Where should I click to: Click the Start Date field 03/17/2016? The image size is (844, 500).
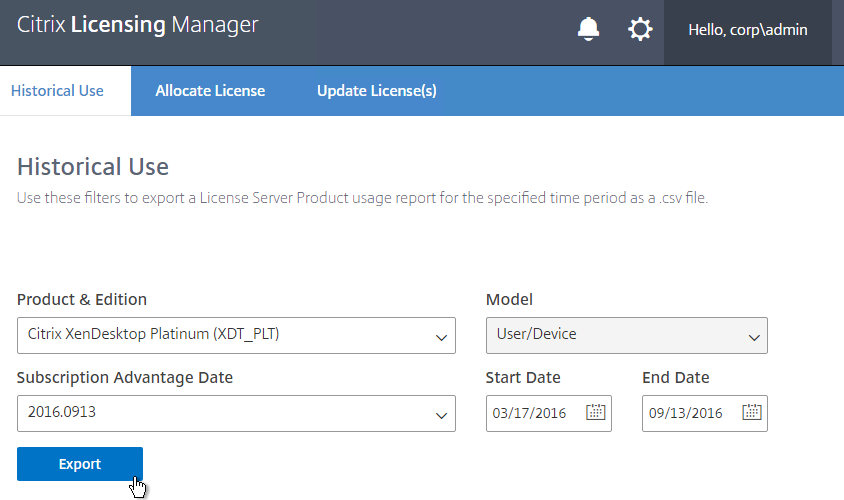[548, 413]
